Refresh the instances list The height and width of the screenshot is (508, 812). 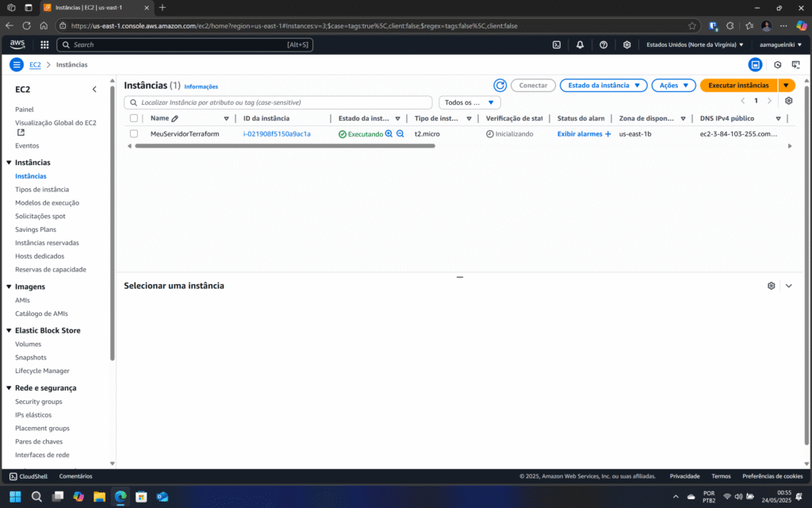point(500,86)
